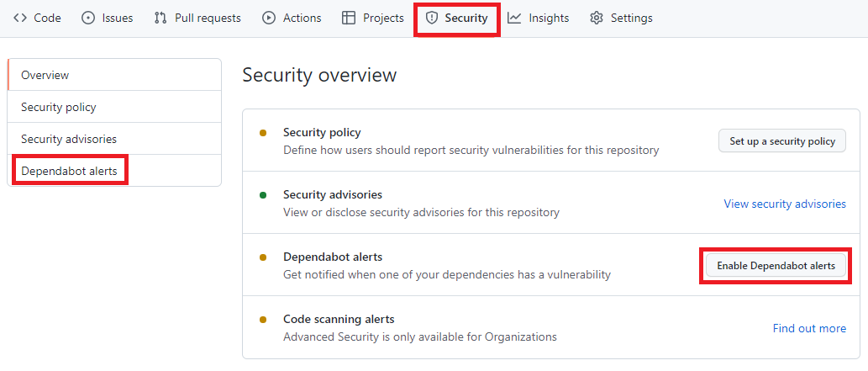Click the Security policy row title

(x=322, y=133)
